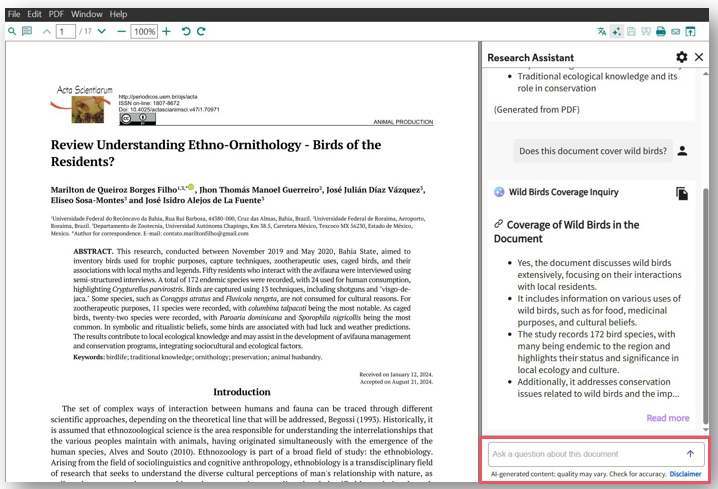Copy the Wild Birds Coverage Inquiry response

682,193
